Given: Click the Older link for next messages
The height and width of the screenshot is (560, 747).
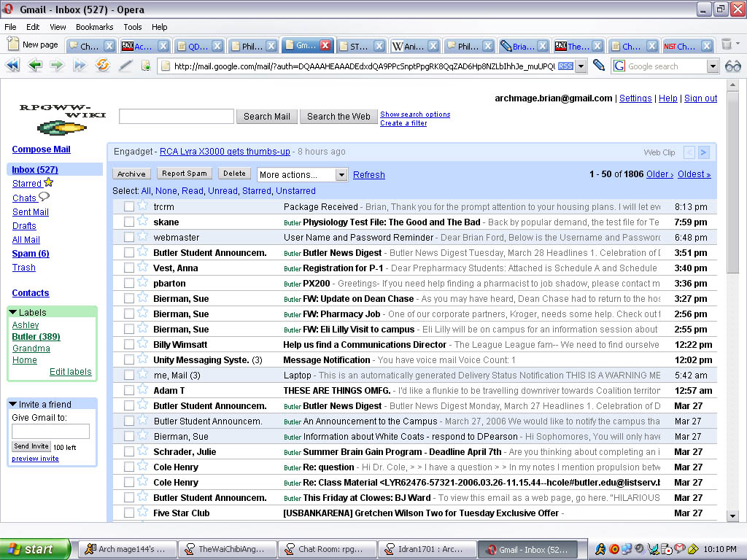Looking at the screenshot, I should point(659,174).
